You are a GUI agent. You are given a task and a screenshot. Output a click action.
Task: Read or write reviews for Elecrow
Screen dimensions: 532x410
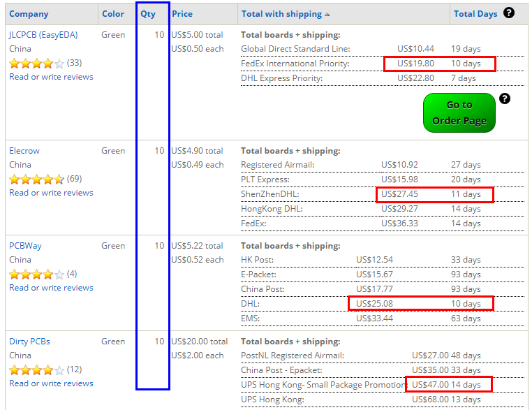click(x=51, y=193)
